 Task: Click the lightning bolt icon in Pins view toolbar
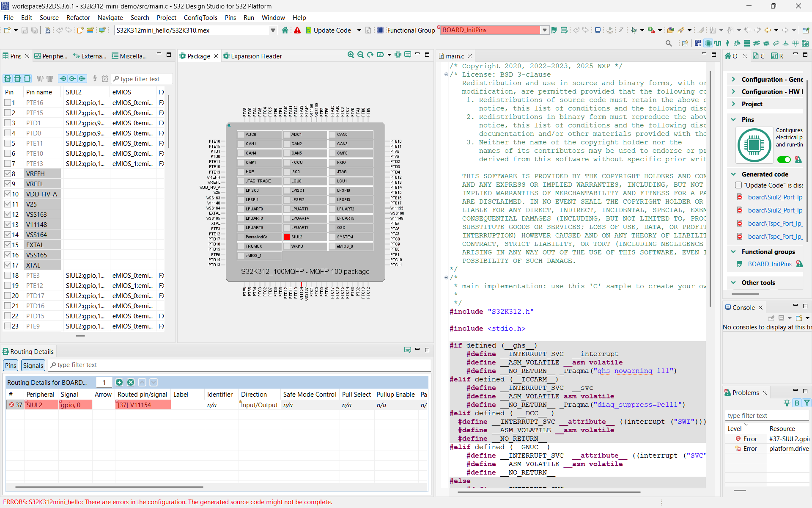click(x=95, y=79)
